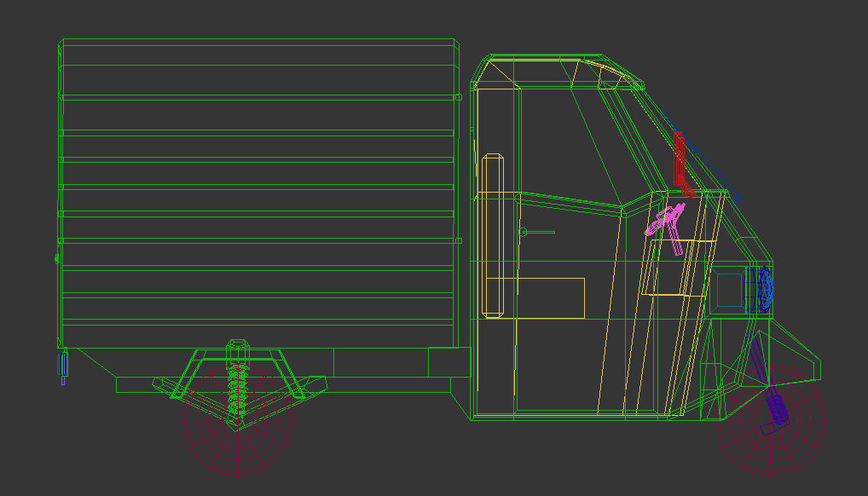Select the yellow seat backrest wireframe
Viewport: 868px width, 496px height.
point(492,236)
